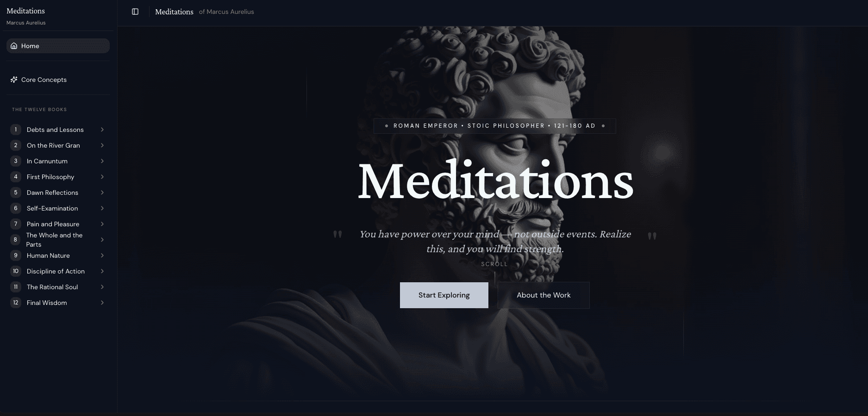
Task: Click the SCROLL indicator
Action: click(x=494, y=264)
